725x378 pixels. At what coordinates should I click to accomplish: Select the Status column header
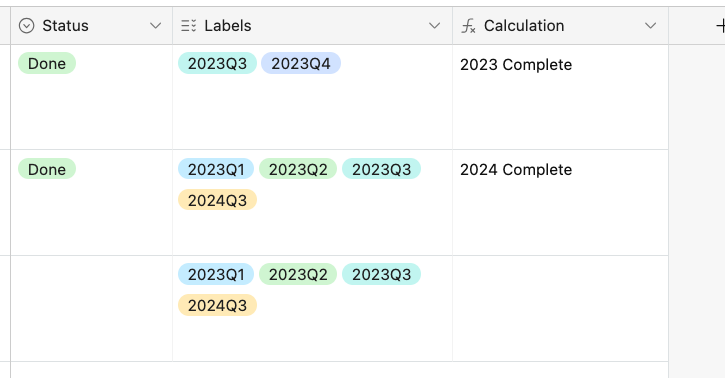(x=92, y=26)
